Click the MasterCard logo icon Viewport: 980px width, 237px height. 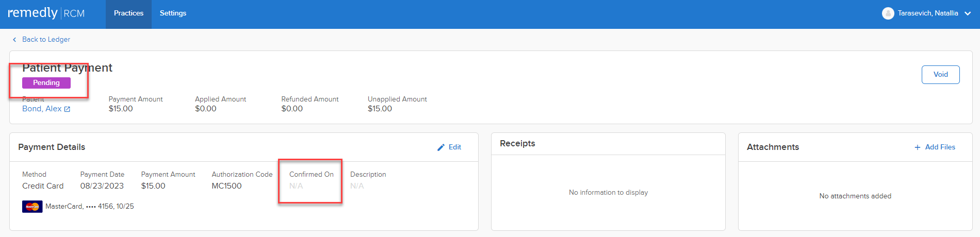(32, 207)
